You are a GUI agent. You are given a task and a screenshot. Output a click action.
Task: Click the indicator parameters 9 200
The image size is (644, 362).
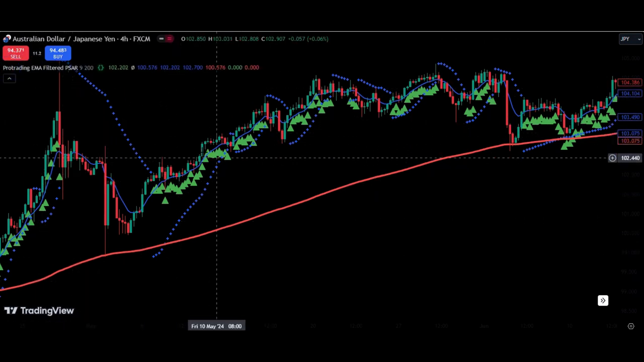(87, 67)
